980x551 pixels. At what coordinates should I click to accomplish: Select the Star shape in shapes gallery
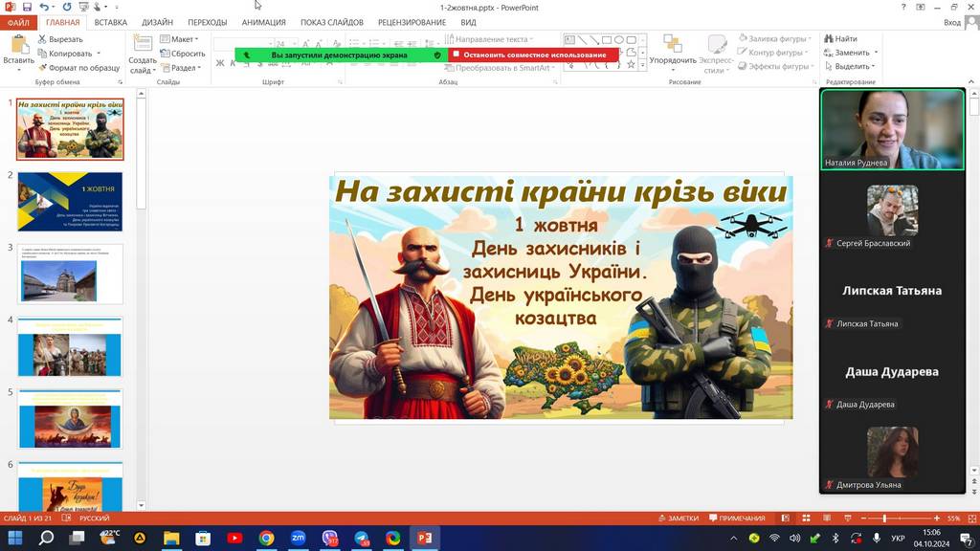point(631,64)
